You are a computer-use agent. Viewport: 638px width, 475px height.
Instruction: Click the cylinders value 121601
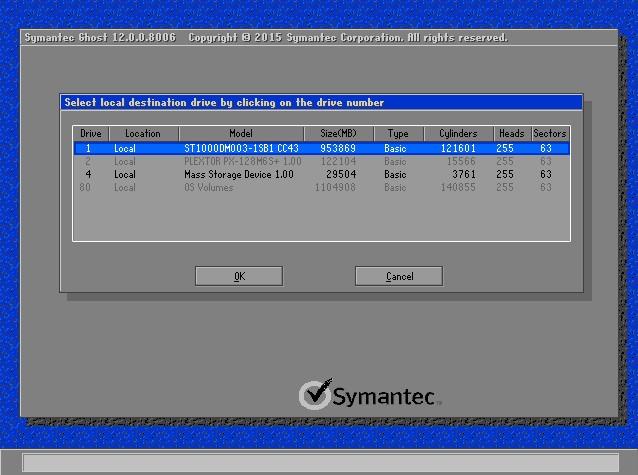point(458,149)
